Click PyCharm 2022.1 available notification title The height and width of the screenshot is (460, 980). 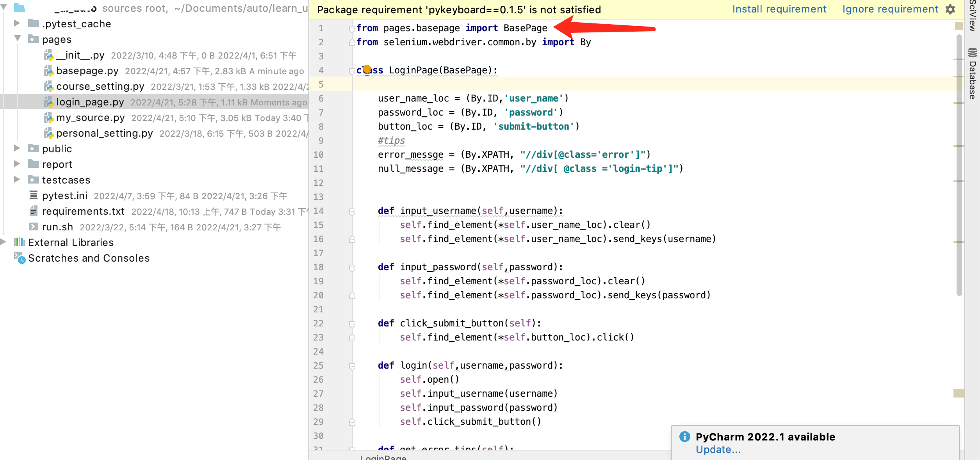765,437
